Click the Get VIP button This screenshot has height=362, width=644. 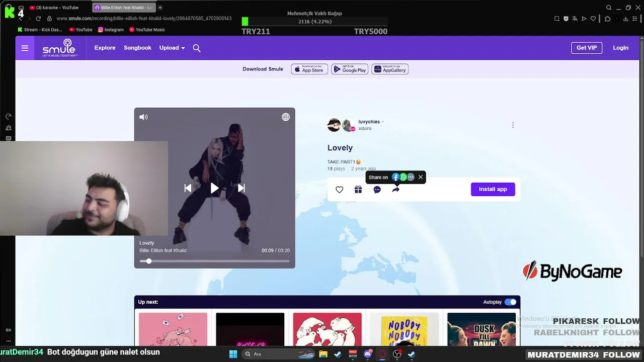click(x=587, y=48)
